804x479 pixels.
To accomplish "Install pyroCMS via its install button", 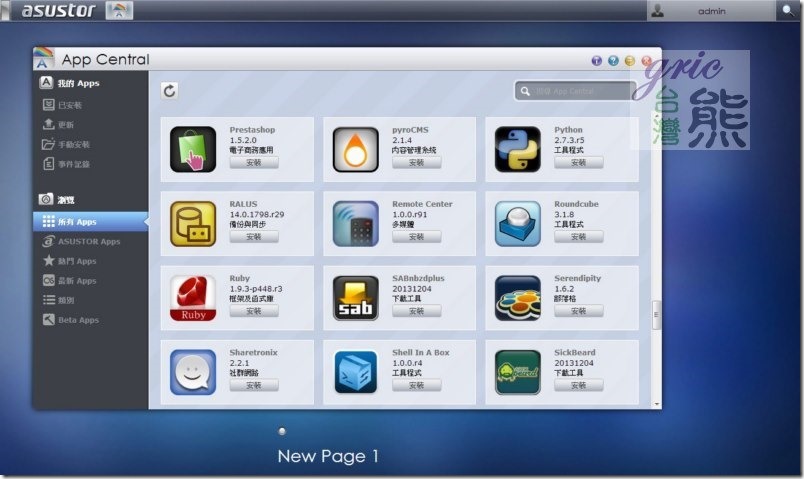I will tap(416, 163).
